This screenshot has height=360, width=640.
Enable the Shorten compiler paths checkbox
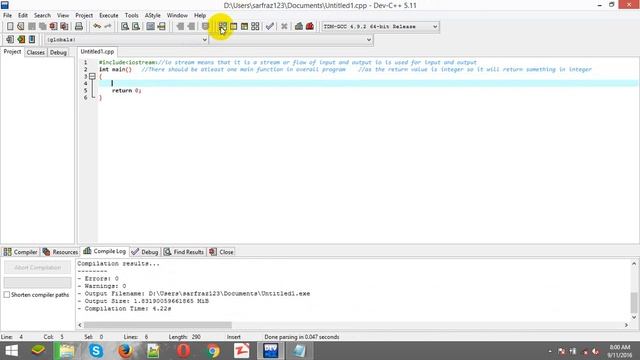(x=7, y=294)
